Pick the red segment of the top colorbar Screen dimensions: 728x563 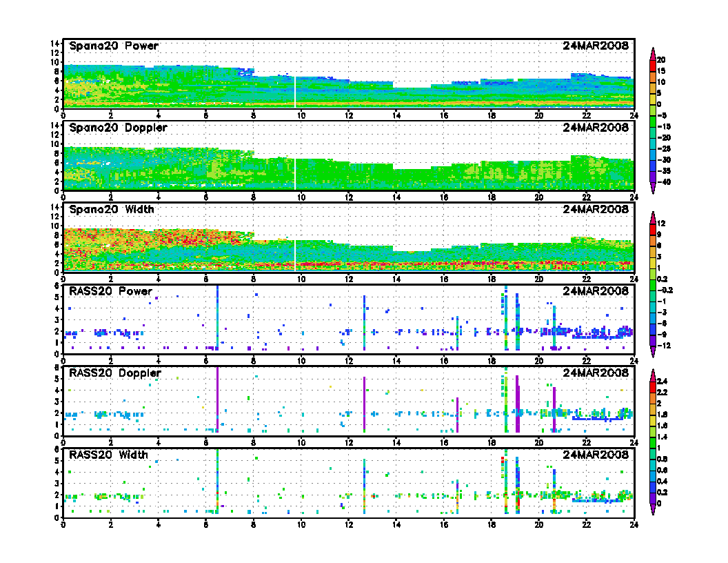653,66
